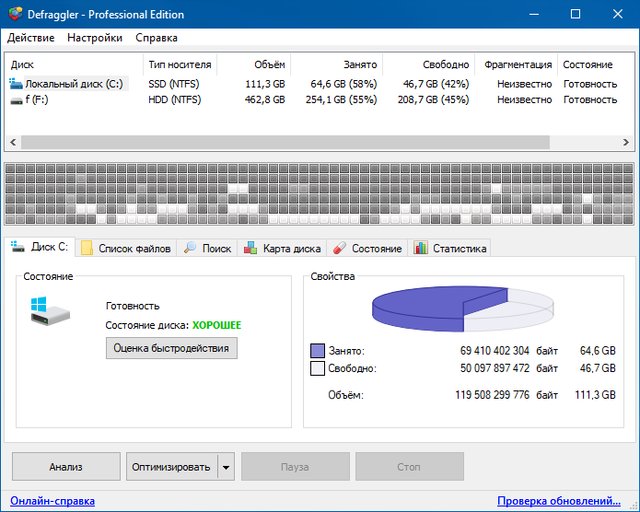Select the F: drive icon in list
This screenshot has height=512, width=640.
(15, 100)
